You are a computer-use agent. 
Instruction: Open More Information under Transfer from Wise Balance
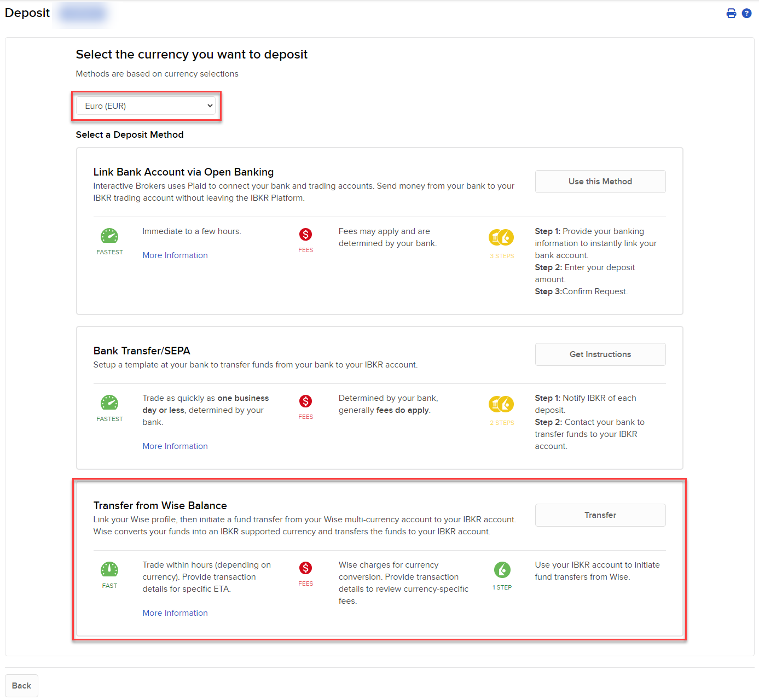coord(175,612)
